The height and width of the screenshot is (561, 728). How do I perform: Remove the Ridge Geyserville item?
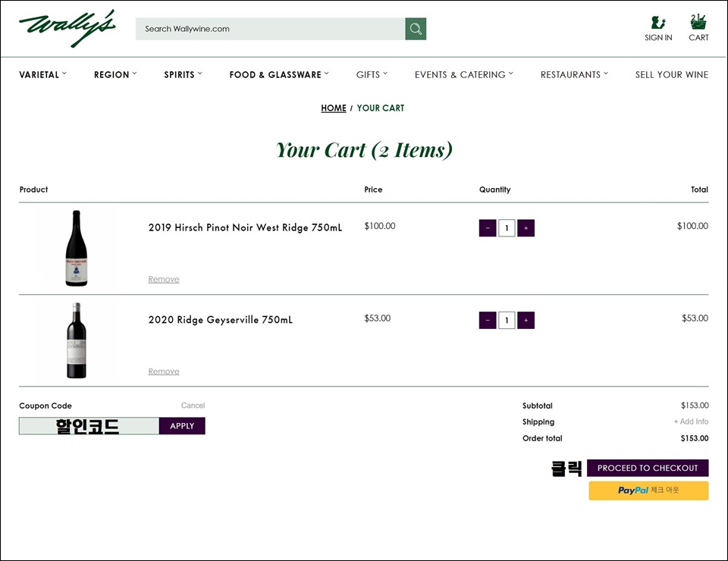[164, 371]
